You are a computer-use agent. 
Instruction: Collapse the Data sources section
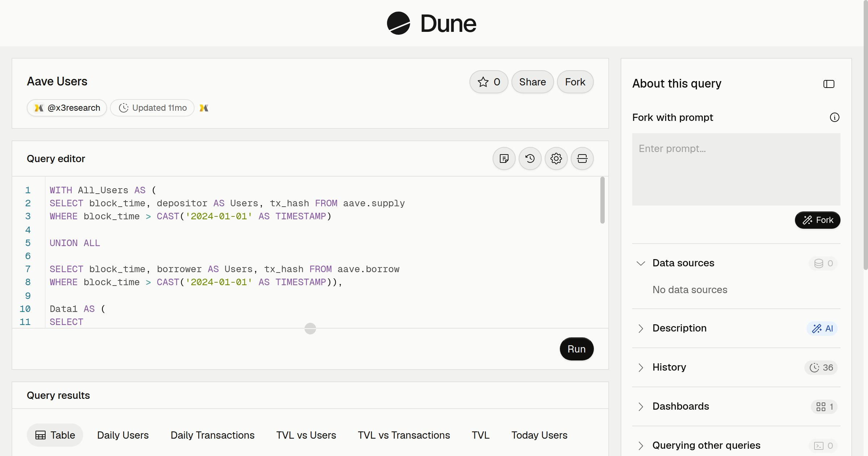(641, 263)
